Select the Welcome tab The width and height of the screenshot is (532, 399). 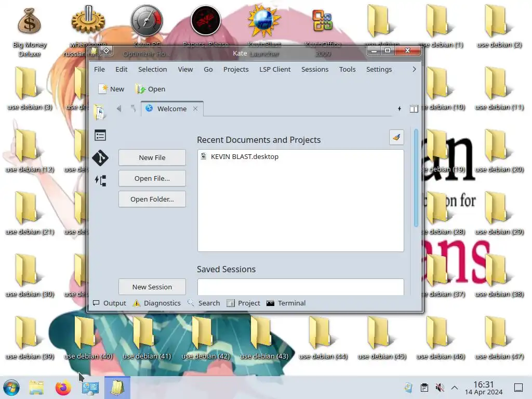[171, 109]
